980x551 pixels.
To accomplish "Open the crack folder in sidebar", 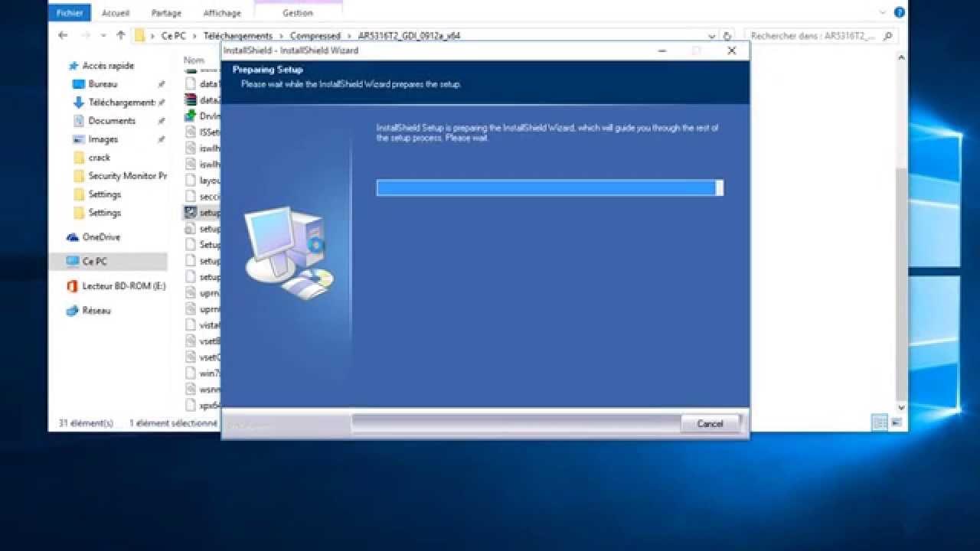I will coord(99,158).
